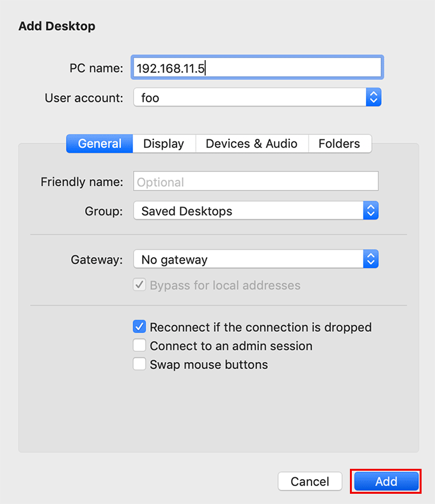Click the Cancel button
The width and height of the screenshot is (435, 504).
coord(310,482)
